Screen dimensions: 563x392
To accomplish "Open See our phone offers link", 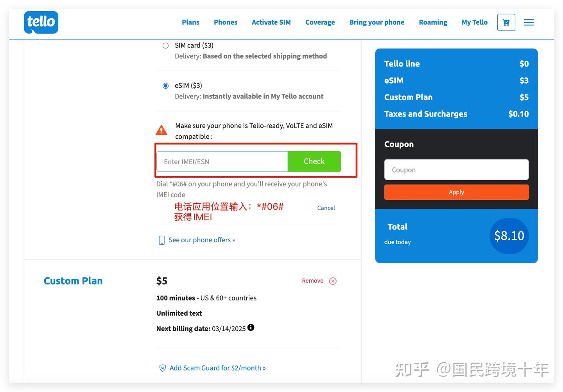I will point(202,240).
